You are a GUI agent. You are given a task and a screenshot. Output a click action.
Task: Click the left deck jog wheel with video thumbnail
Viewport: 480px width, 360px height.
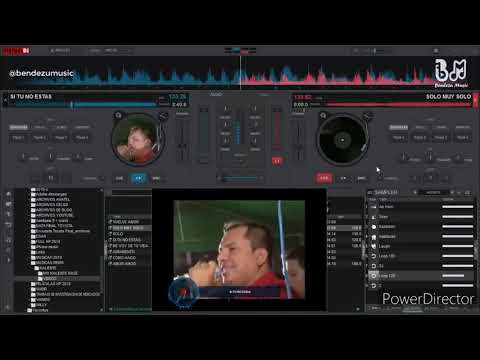[138, 139]
